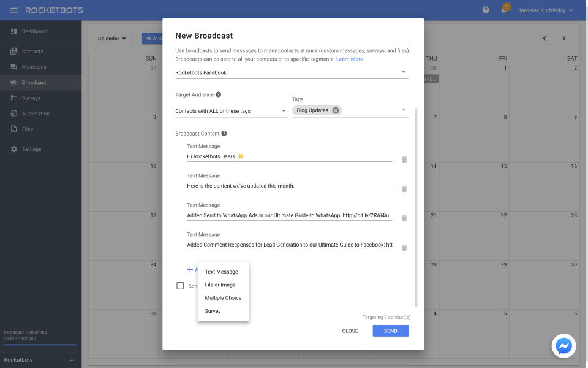Image resolution: width=588 pixels, height=368 pixels.
Task: Click the Contacts icon in sidebar
Action: coord(14,51)
